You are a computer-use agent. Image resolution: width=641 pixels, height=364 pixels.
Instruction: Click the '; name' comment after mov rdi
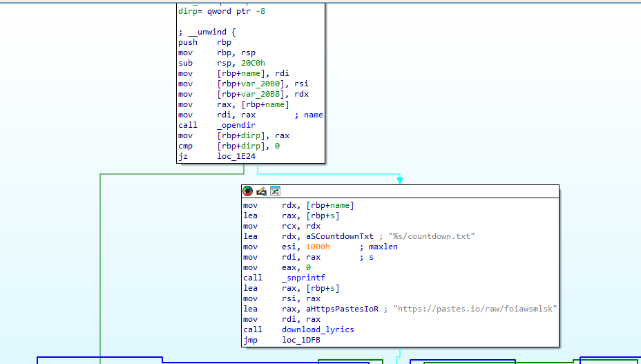pos(309,115)
